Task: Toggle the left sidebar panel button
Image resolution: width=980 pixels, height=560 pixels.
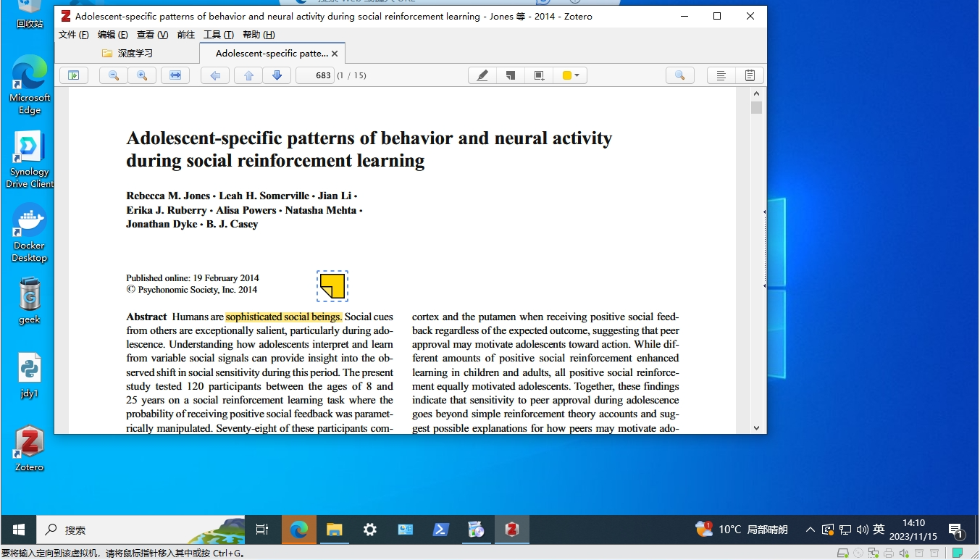Action: click(73, 75)
